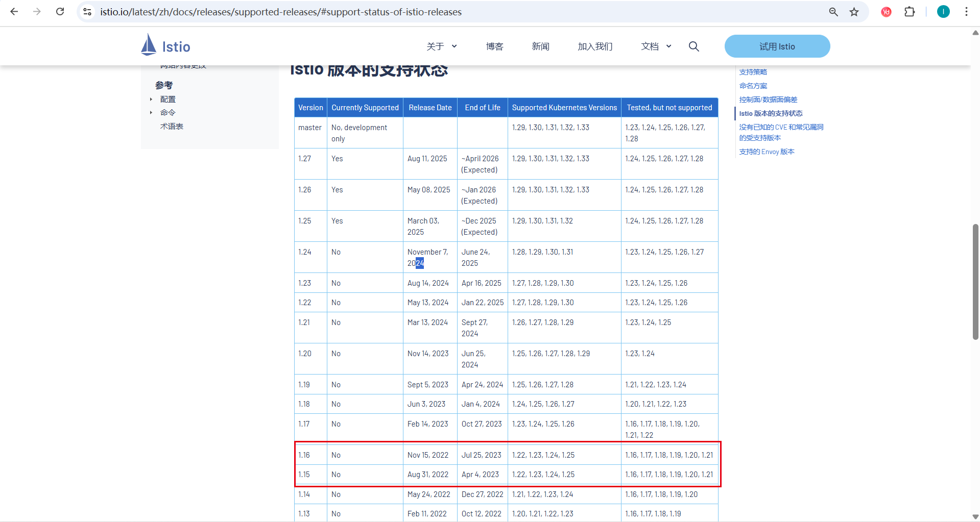Click the browser back arrow
This screenshot has height=522, width=980.
[x=14, y=12]
